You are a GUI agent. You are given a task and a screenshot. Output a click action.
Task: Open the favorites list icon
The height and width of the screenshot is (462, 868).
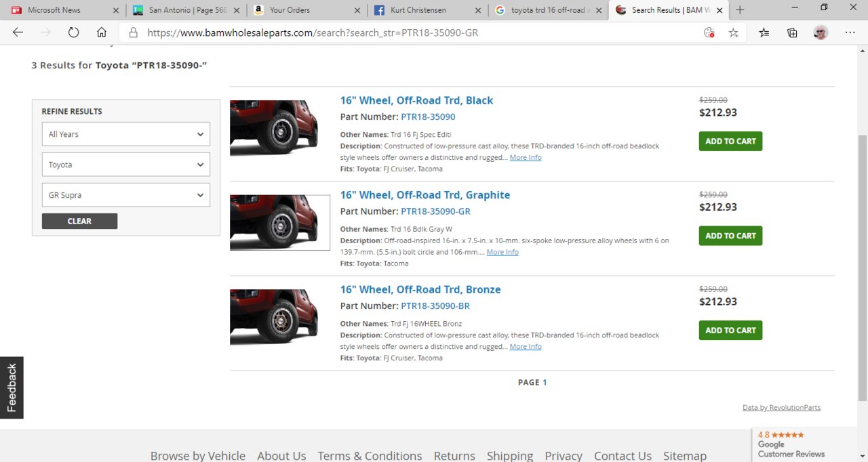(764, 33)
